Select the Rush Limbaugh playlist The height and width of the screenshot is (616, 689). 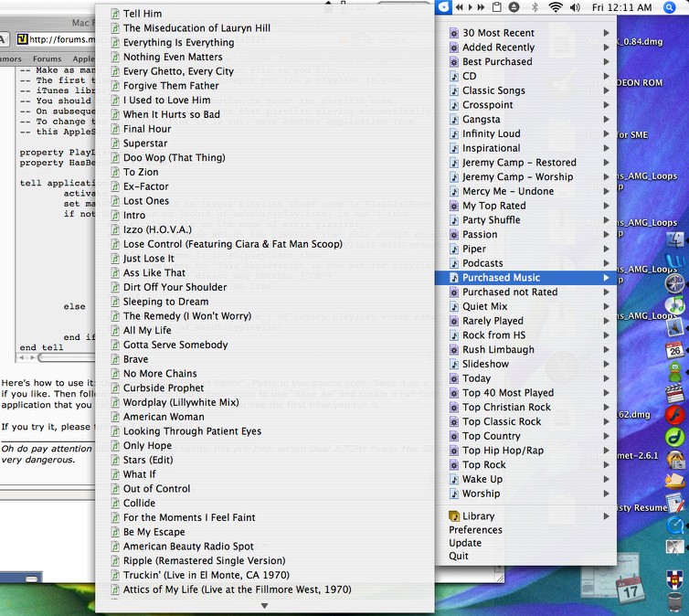coord(526,350)
